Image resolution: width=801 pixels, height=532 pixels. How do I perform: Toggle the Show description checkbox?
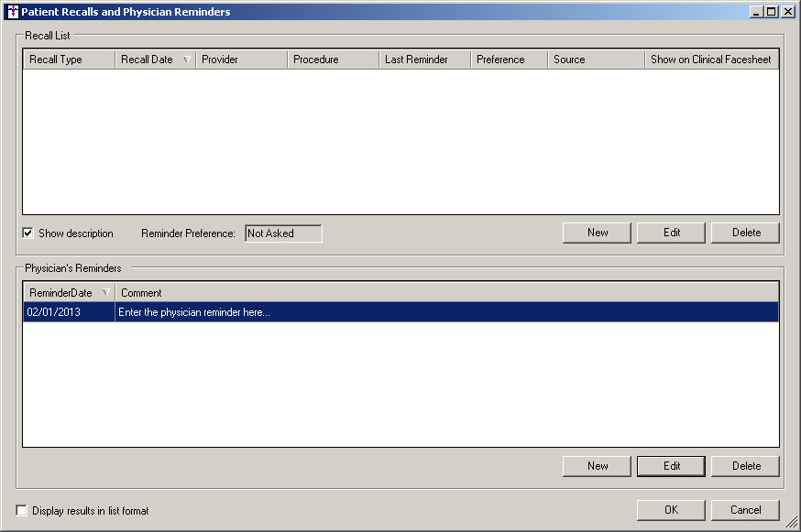click(x=27, y=233)
